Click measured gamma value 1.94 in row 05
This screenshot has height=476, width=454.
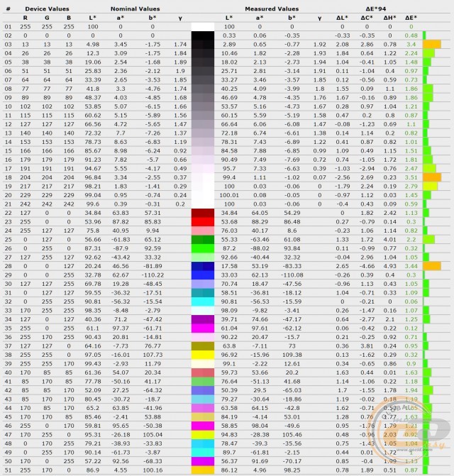319,62
